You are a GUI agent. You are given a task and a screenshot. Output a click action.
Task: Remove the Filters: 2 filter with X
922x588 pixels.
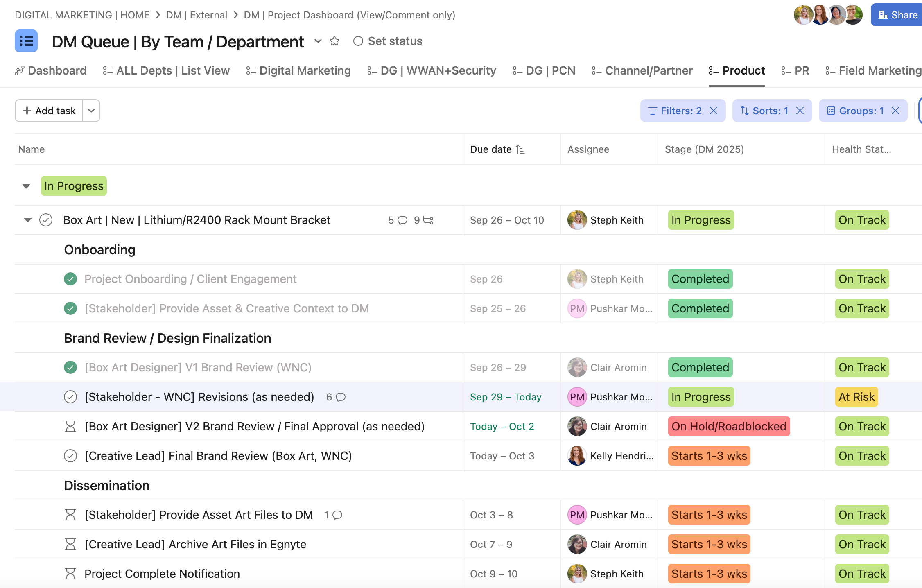click(x=714, y=111)
